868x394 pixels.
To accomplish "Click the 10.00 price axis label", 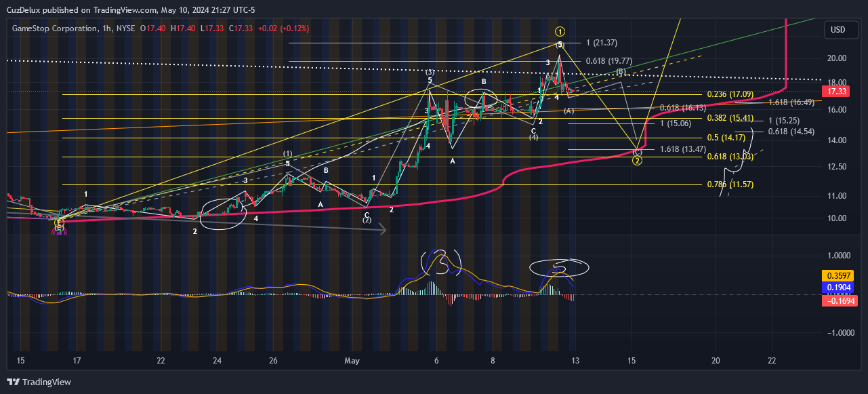I will point(837,218).
